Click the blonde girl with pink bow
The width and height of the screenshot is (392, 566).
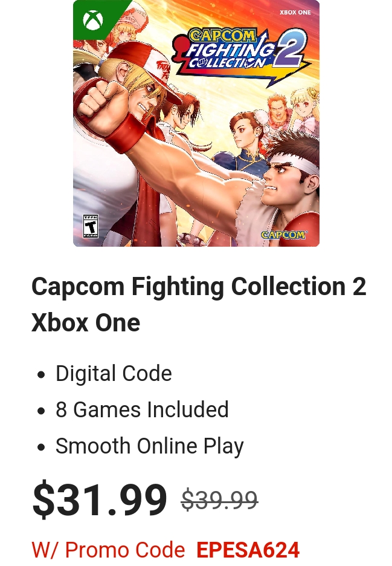click(306, 108)
